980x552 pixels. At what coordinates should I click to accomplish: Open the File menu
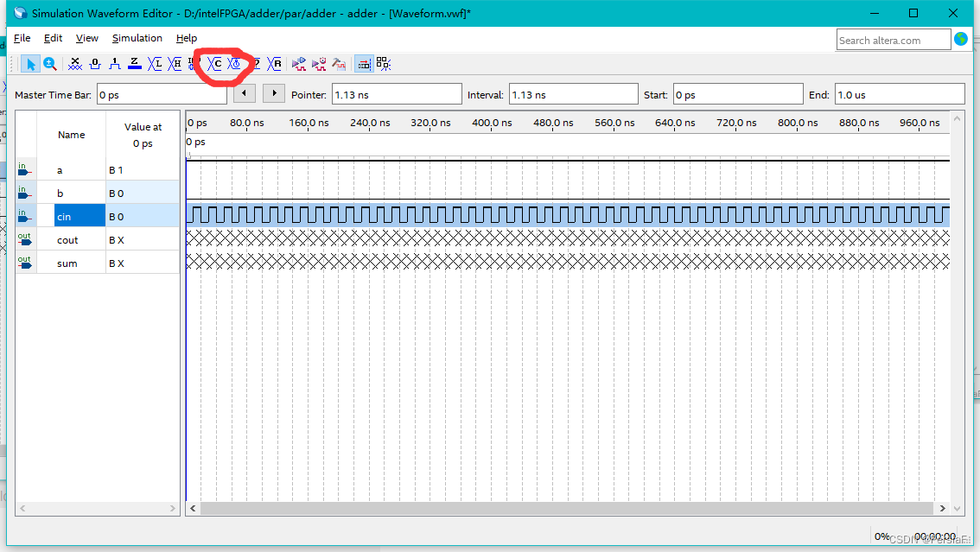point(22,38)
